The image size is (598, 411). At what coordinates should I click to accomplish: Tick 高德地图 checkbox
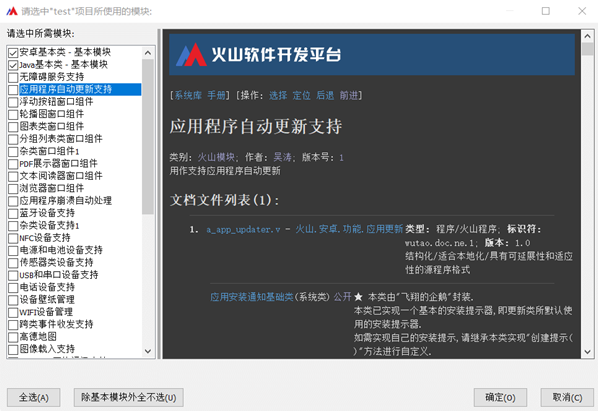(x=13, y=337)
